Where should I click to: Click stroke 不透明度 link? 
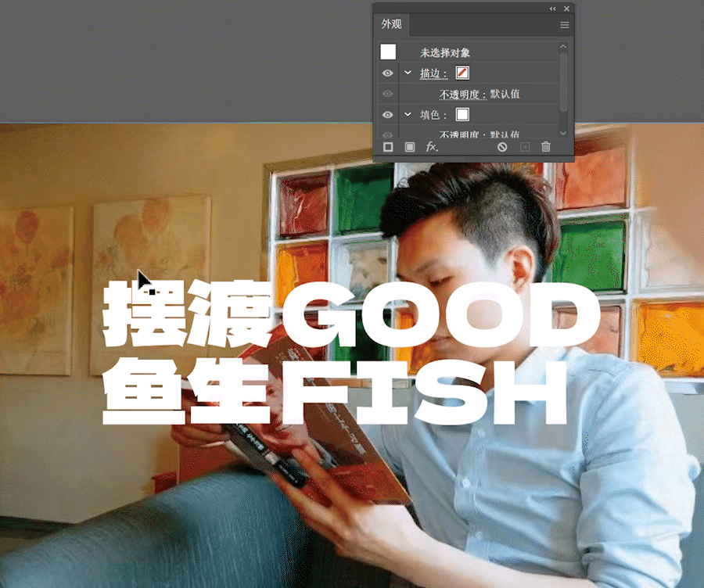pos(462,95)
